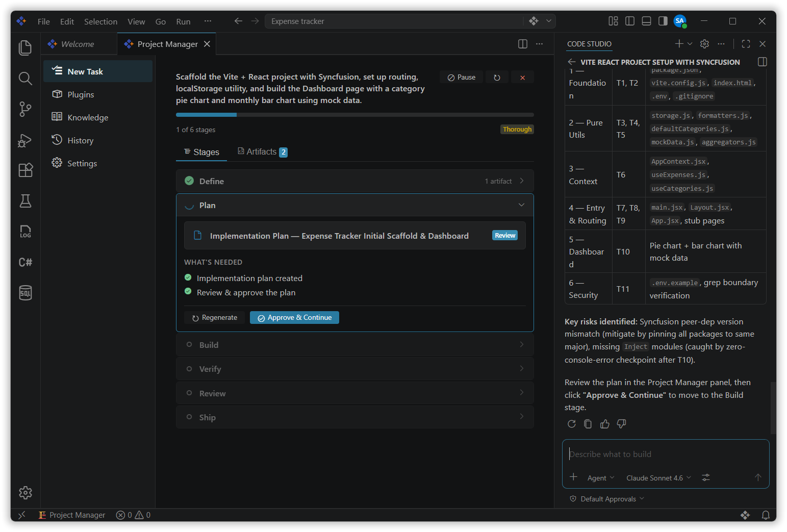Split the editor to the right
This screenshot has width=787, height=532.
tap(523, 44)
